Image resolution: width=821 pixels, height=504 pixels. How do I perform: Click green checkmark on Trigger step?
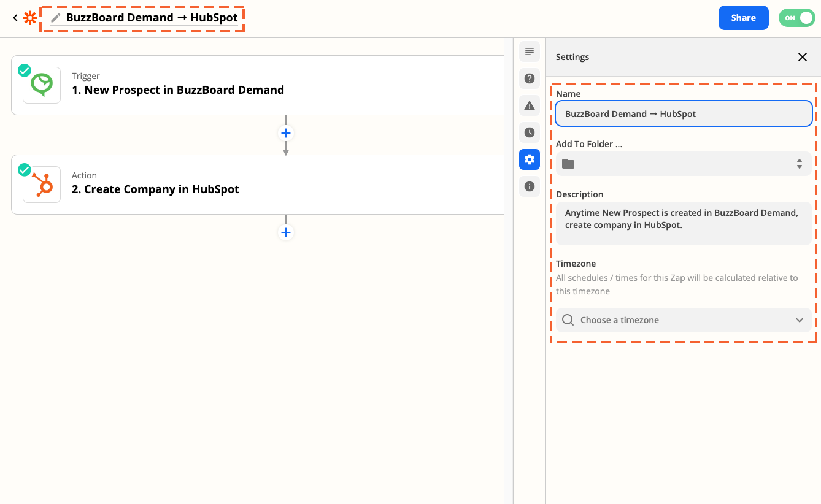[x=24, y=71]
